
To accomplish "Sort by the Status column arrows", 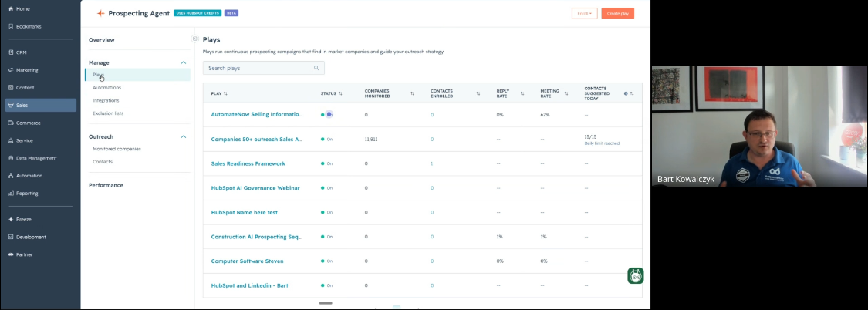I will point(340,93).
